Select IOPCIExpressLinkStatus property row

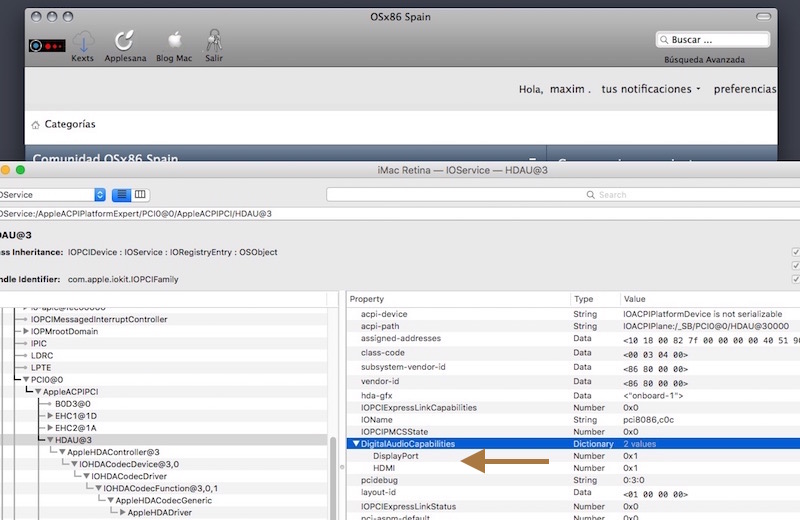573,507
